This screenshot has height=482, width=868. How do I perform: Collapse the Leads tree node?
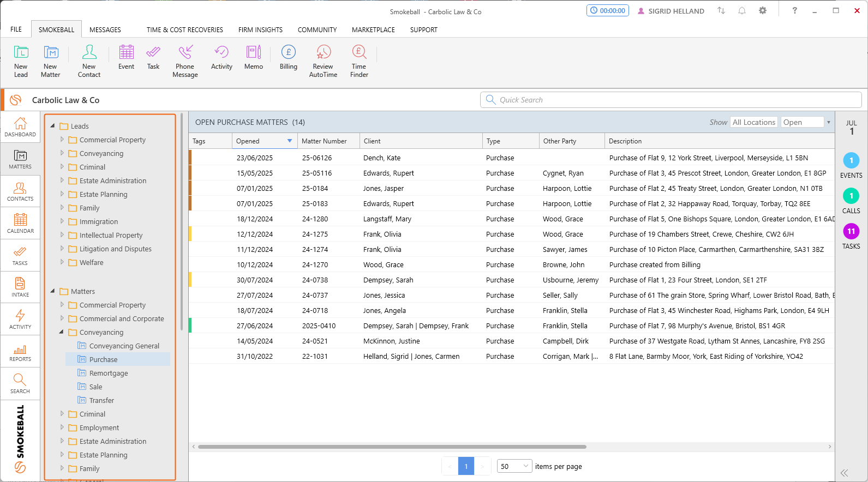(53, 126)
